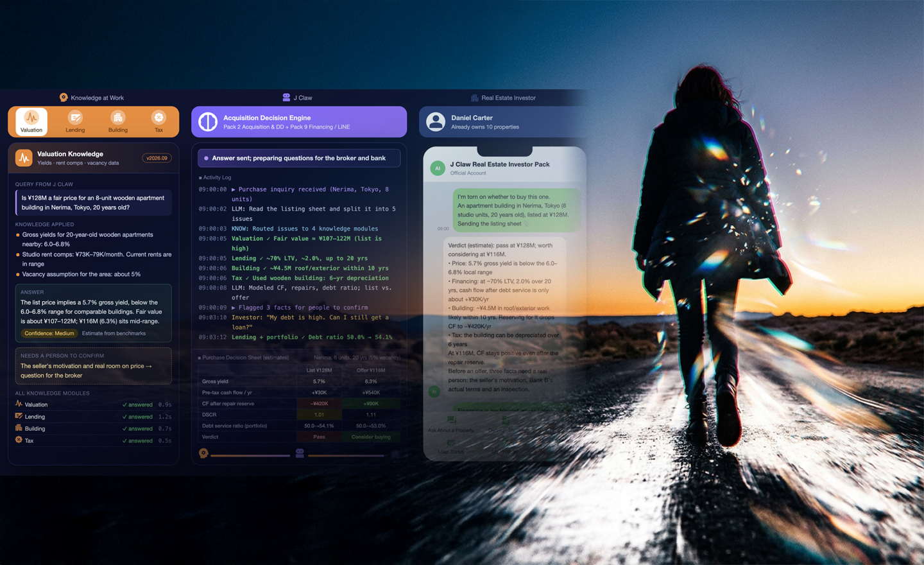Click the Building module icon in list
Screen dimensions: 924x565
[x=19, y=428]
